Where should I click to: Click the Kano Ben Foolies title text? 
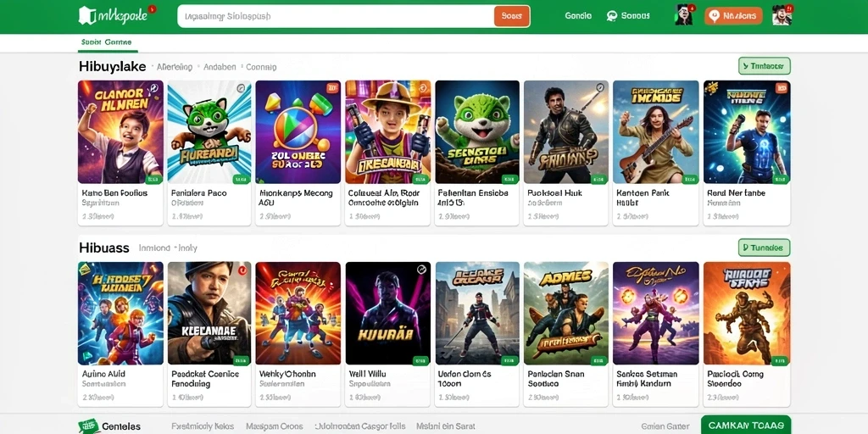point(114,193)
